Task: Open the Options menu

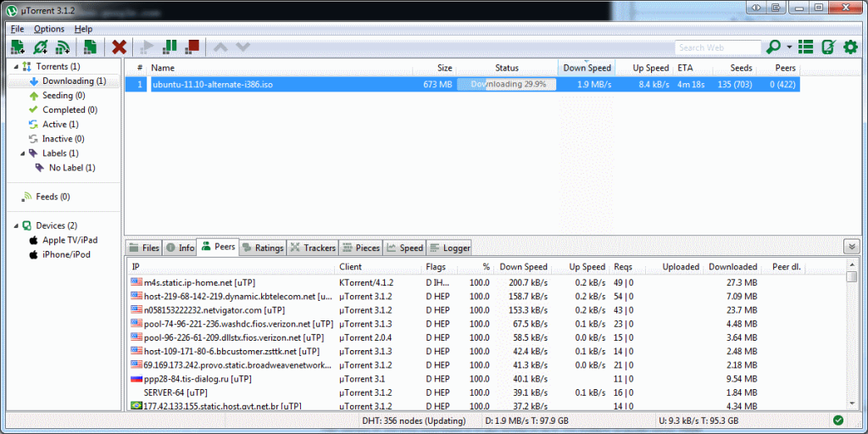Action: [49, 29]
